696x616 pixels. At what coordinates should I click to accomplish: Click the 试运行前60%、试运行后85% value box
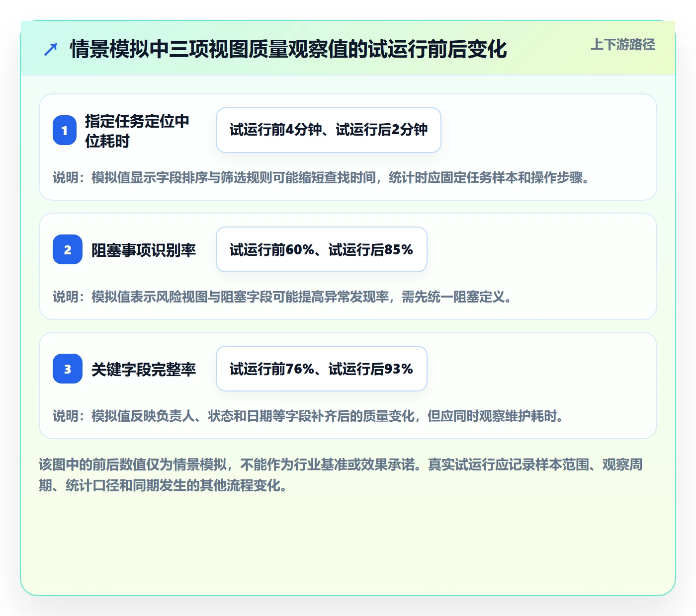click(x=322, y=249)
